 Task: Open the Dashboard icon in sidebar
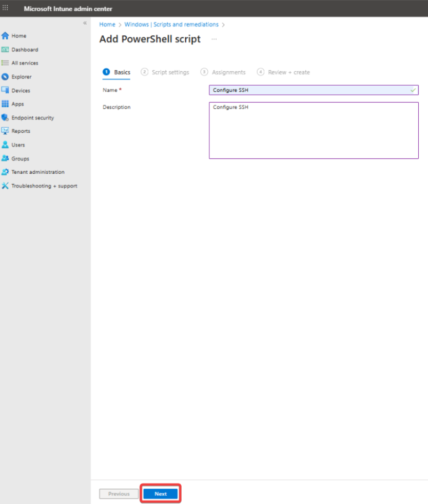[6, 50]
